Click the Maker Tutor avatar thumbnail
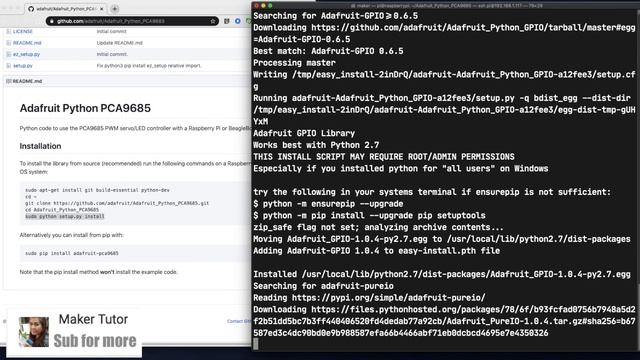This screenshot has height=360, width=640. 33,332
